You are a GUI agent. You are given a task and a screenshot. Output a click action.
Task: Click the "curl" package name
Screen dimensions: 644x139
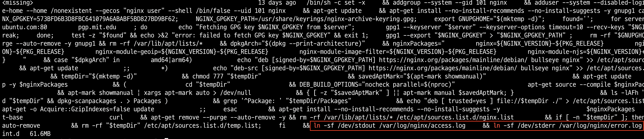point(116,117)
